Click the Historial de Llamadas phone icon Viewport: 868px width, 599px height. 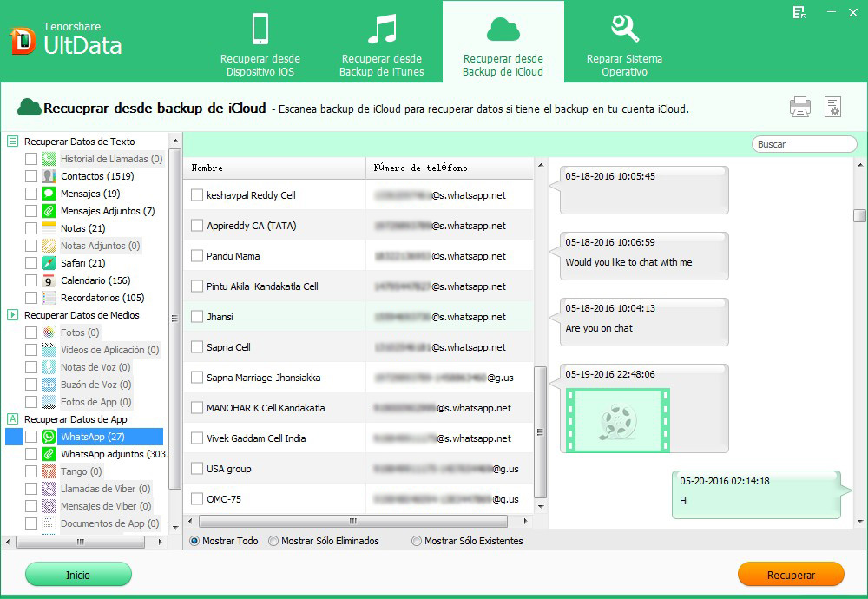[x=49, y=159]
